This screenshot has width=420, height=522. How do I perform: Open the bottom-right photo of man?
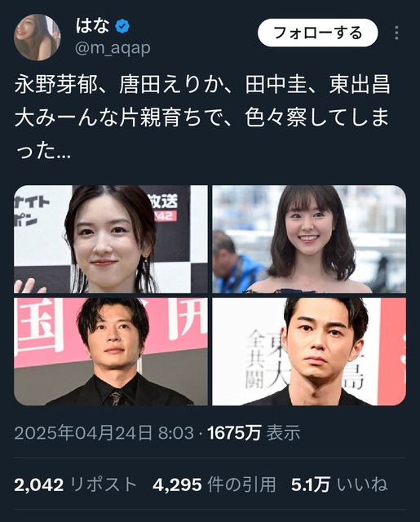pos(309,352)
